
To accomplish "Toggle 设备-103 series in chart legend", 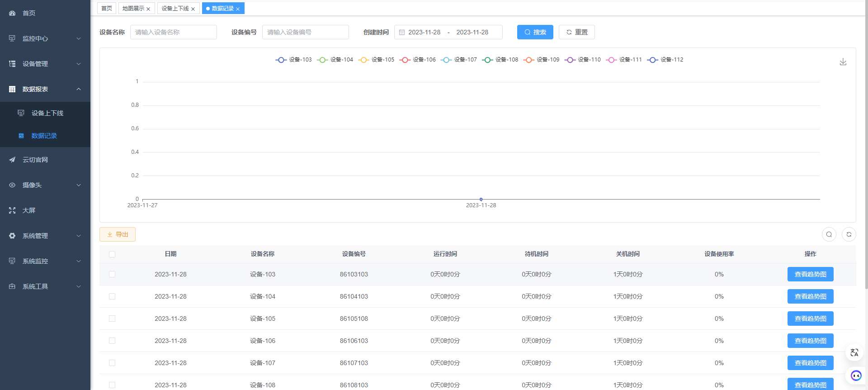I will point(294,60).
